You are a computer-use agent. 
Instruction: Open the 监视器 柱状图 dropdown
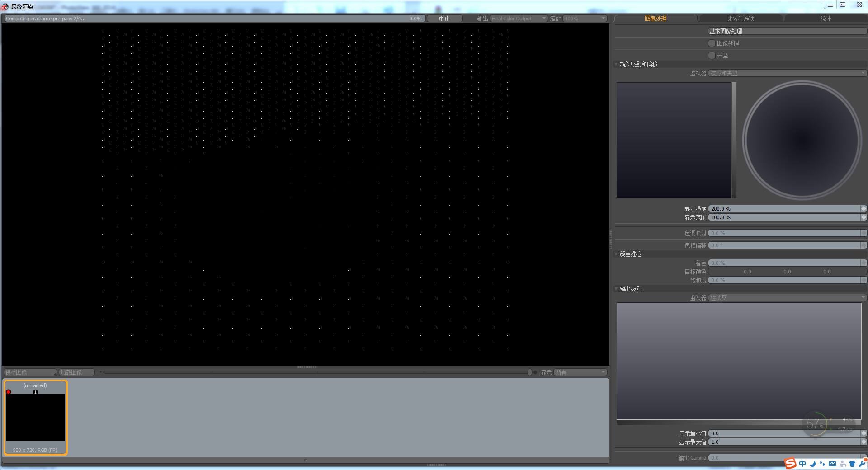click(787, 298)
